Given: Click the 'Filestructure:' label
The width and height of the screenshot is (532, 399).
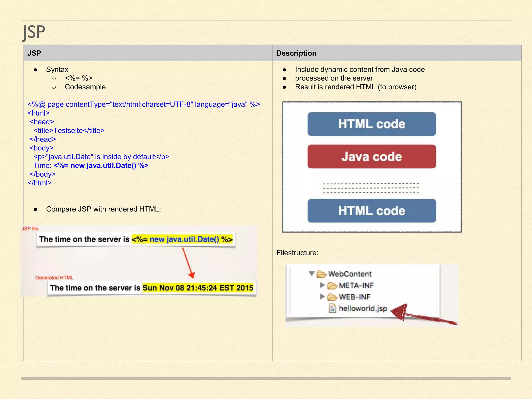Looking at the screenshot, I should pyautogui.click(x=297, y=253).
